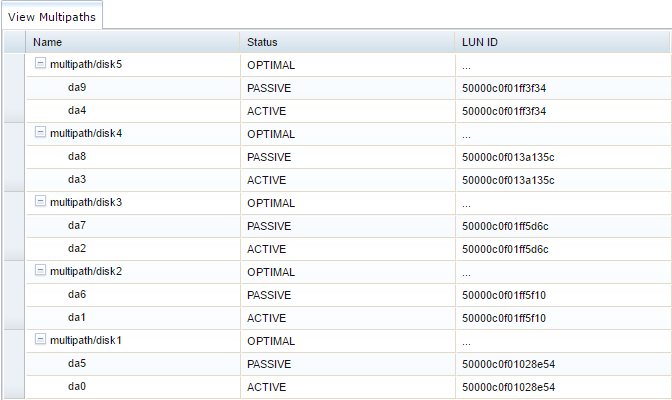Image resolution: width=672 pixels, height=400 pixels.
Task: Collapse the multipath/disk5 tree node
Action: (40, 63)
